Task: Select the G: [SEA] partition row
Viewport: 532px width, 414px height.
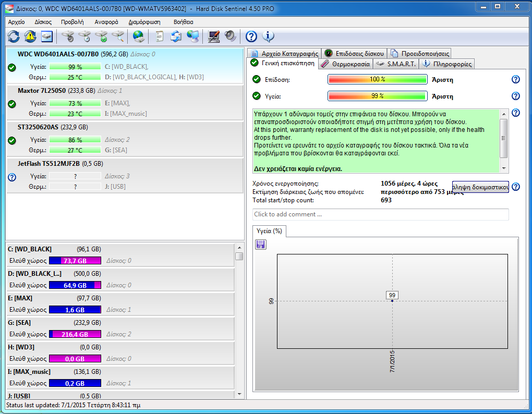Action: click(120, 328)
